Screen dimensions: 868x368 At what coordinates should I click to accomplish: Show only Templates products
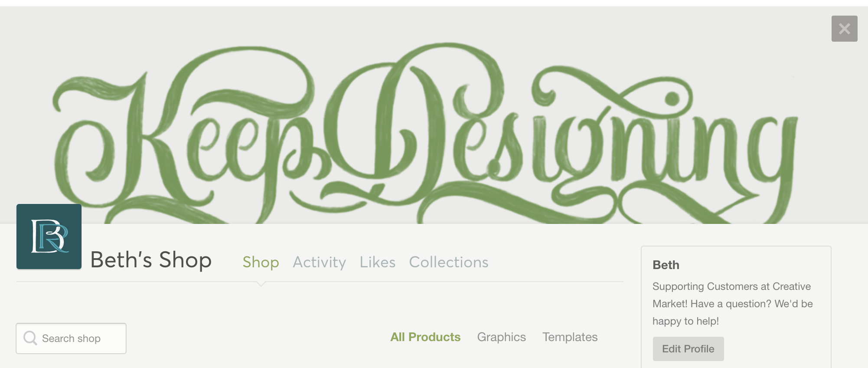tap(570, 337)
